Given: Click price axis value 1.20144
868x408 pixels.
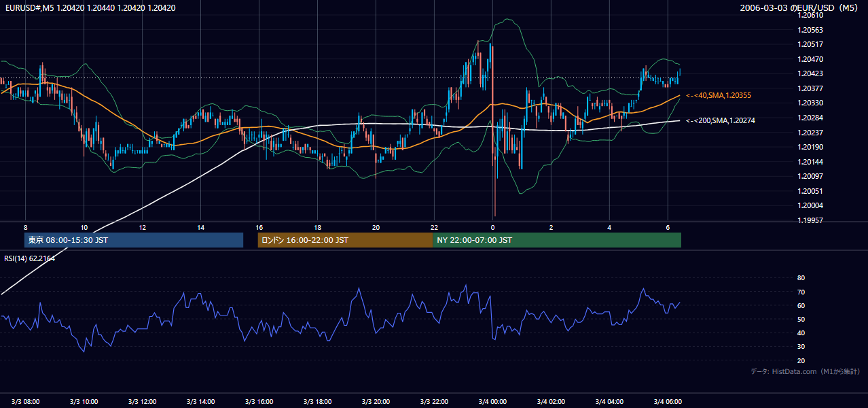Looking at the screenshot, I should click(x=811, y=162).
